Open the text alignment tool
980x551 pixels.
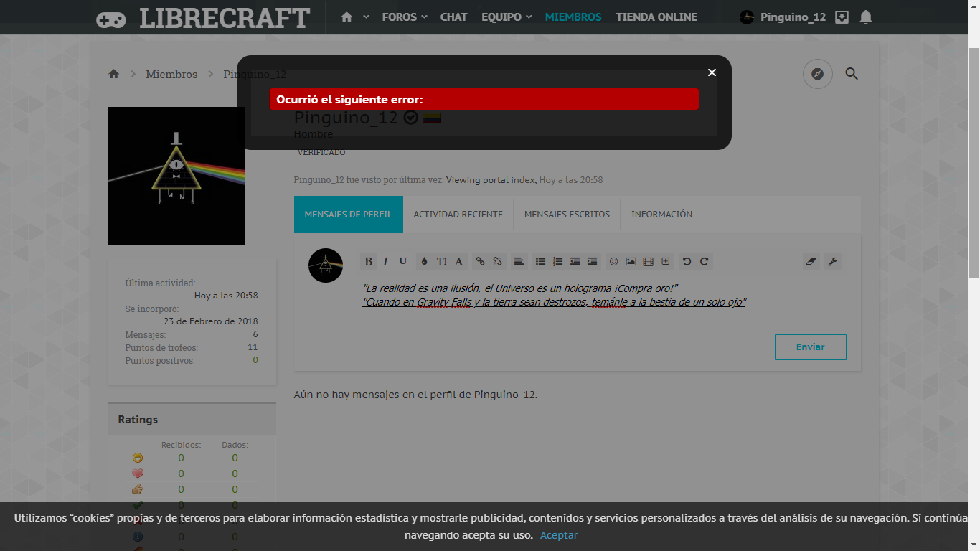519,262
